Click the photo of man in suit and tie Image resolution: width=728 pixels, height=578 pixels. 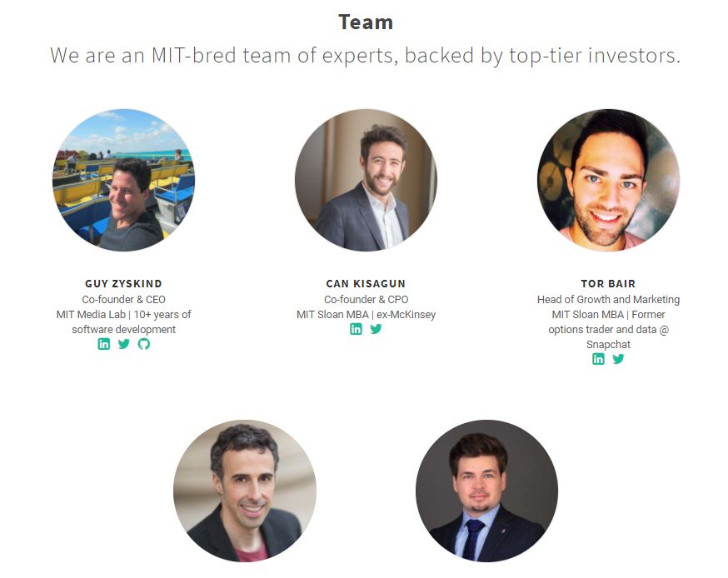[x=487, y=491]
